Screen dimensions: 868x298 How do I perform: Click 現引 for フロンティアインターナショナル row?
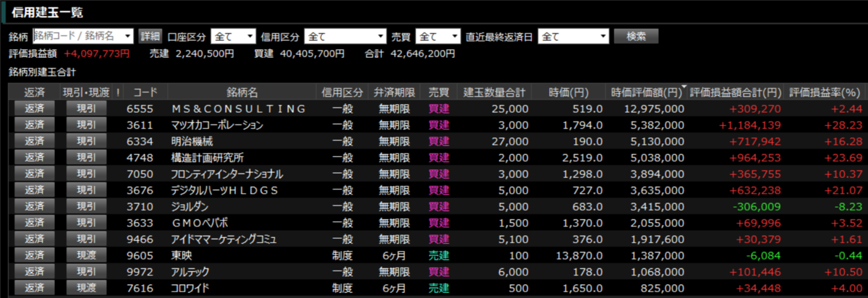pos(86,174)
